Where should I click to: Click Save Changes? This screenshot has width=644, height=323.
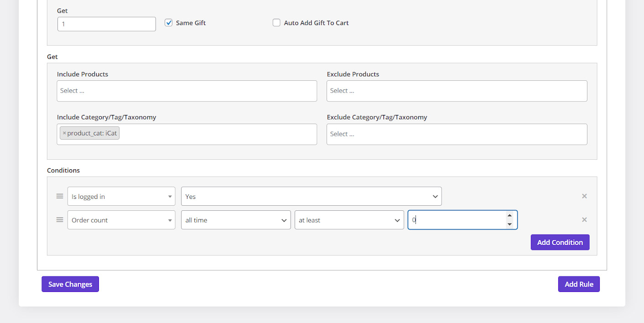(x=70, y=284)
